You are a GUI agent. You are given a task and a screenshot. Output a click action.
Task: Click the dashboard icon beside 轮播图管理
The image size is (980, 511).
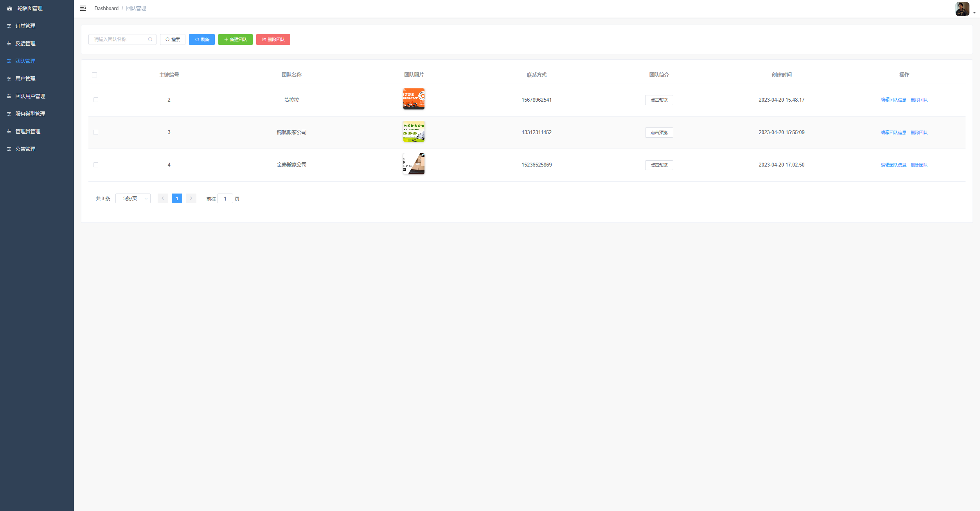(x=10, y=8)
